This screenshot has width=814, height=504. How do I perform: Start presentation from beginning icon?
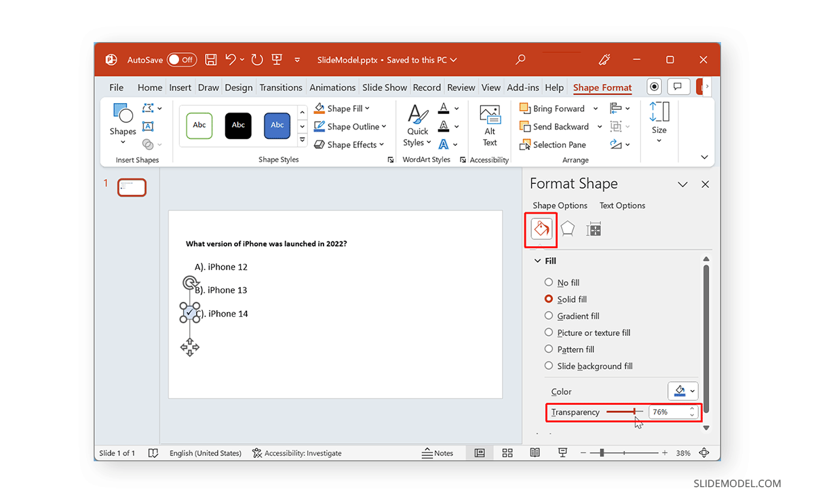277,60
